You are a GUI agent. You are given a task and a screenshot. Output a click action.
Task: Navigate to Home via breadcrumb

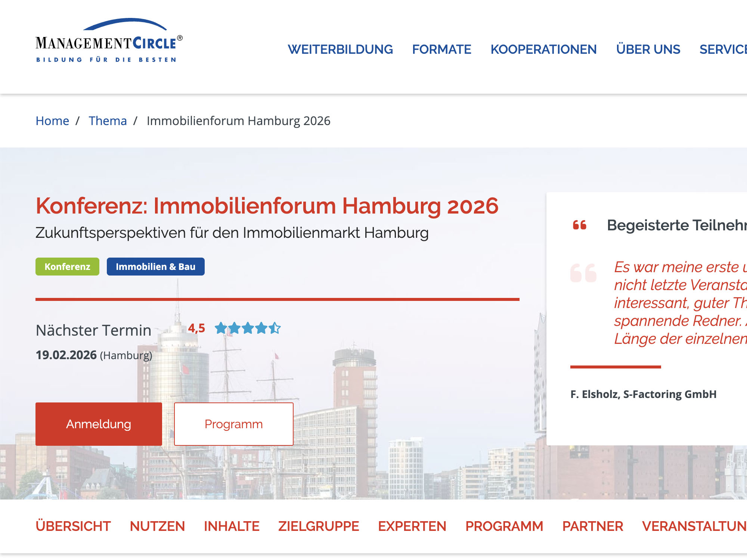coord(52,121)
